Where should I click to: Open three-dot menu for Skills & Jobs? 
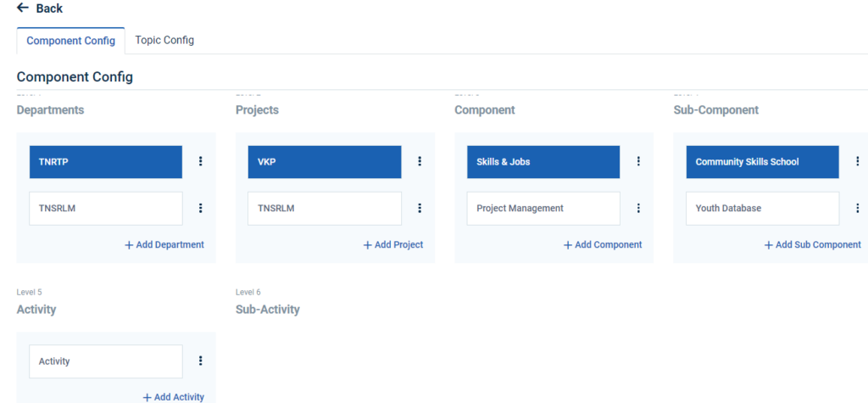pos(638,161)
